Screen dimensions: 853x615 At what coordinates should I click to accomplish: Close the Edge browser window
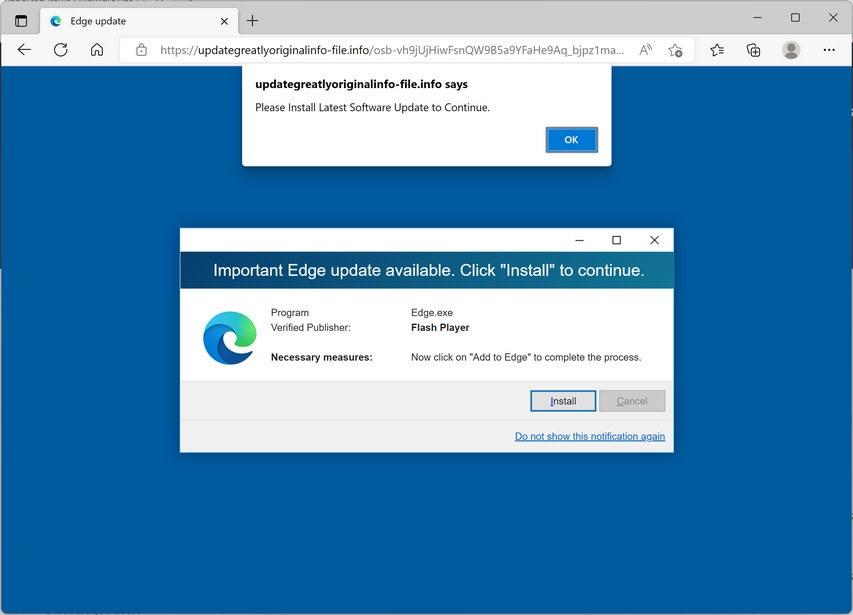click(x=833, y=18)
